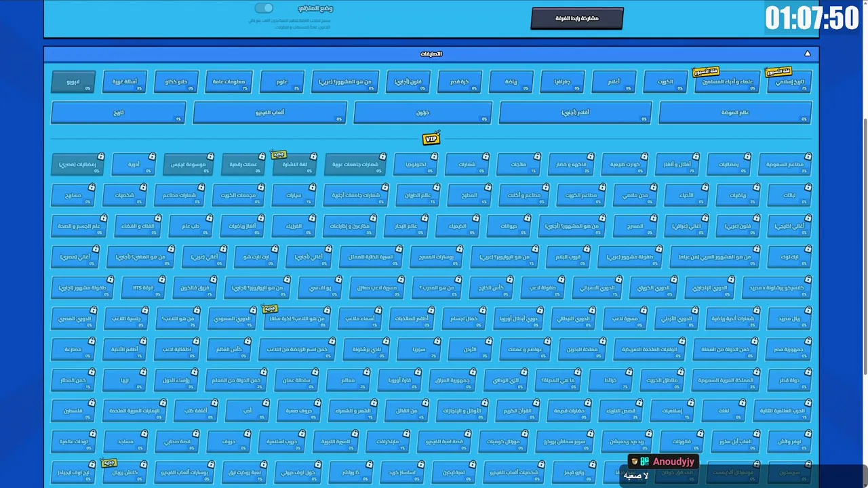Select the تاريخ إسلامي category
Screen dimensions: 868x488
789,82
